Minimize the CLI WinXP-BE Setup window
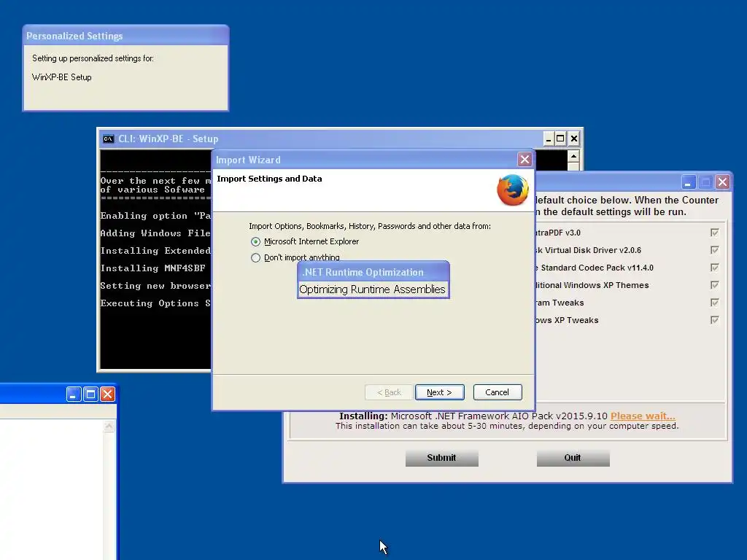The image size is (747, 560). [549, 139]
